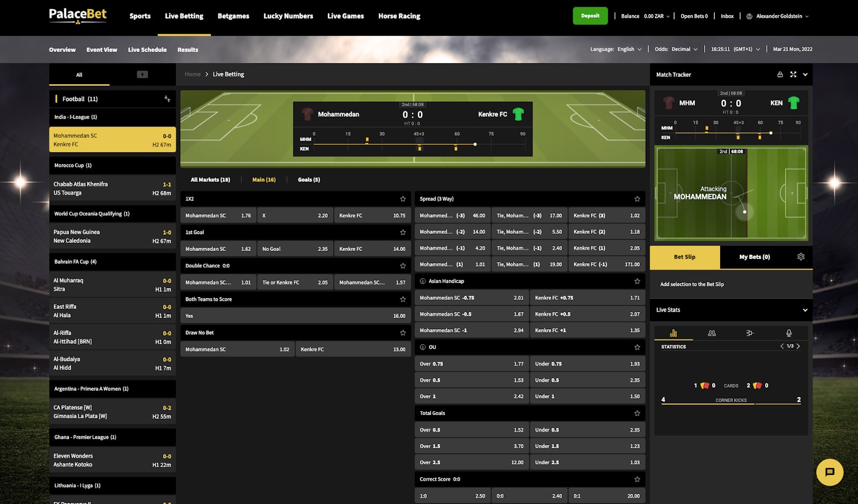Screen dimensions: 858x504
Task: Toggle the favorite star on Correct Score market
Action: click(637, 479)
